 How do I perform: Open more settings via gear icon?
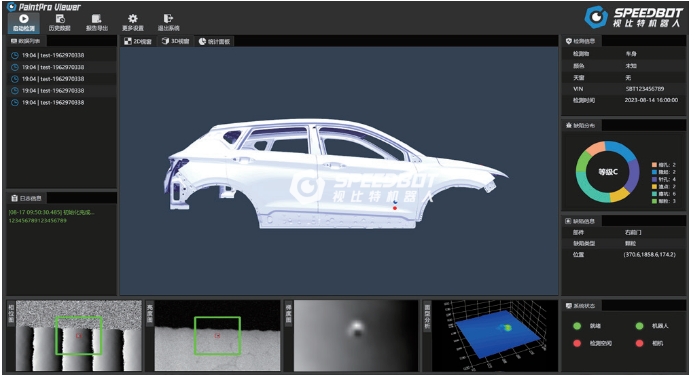click(x=133, y=23)
